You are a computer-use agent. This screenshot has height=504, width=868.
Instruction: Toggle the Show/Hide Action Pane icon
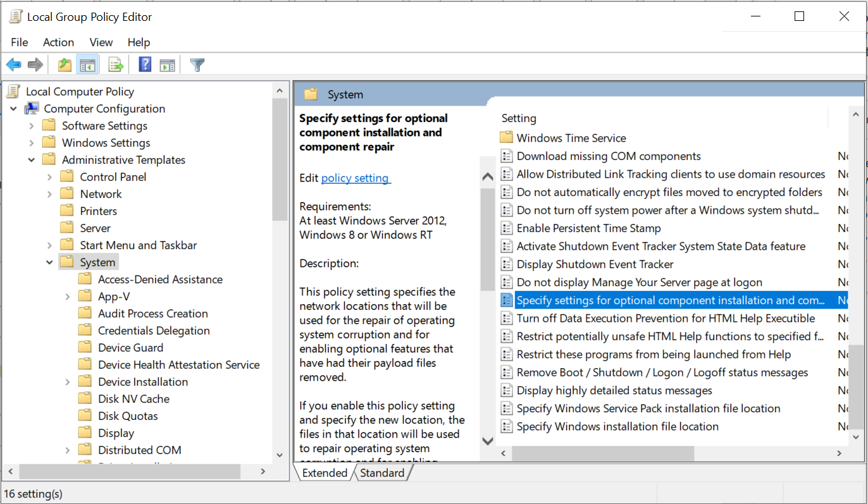[167, 65]
